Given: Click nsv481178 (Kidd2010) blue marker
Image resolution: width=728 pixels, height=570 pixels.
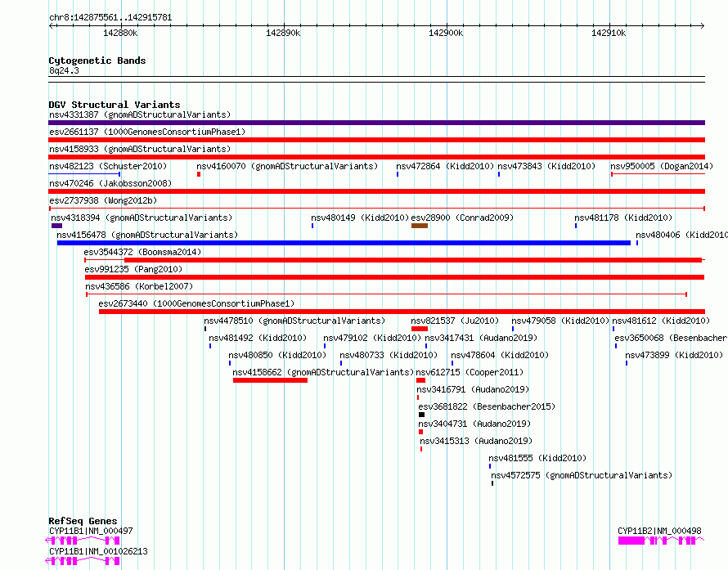Looking at the screenshot, I should point(576,226).
